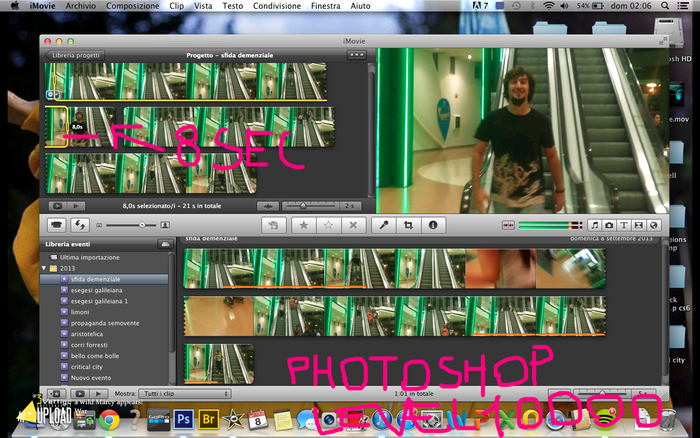Viewport: 700px width, 438px height.
Task: Play selected events from beginning
Action: click(98, 393)
